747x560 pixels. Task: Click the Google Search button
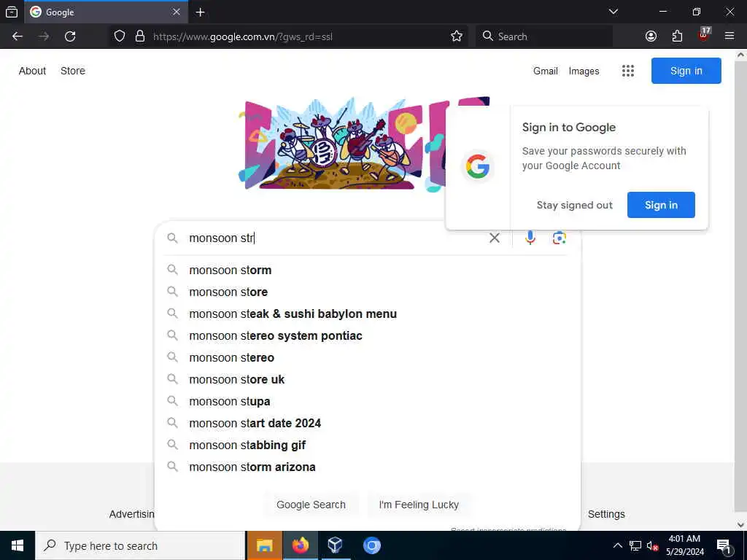[x=311, y=505]
